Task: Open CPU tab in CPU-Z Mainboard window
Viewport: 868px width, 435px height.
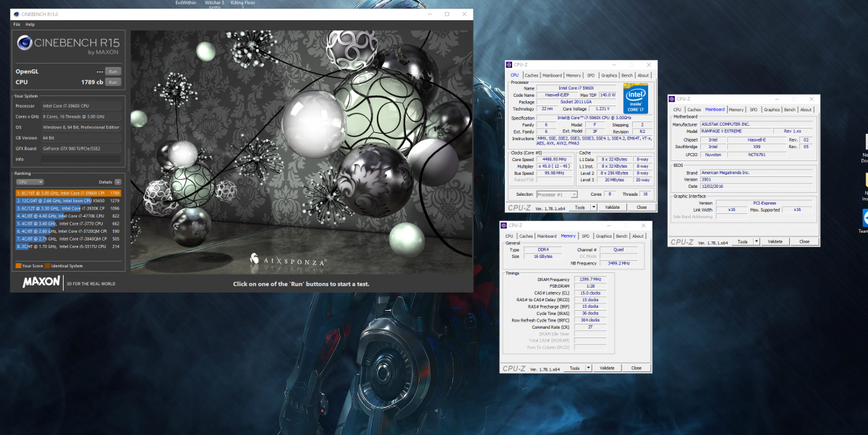Action: click(x=677, y=109)
